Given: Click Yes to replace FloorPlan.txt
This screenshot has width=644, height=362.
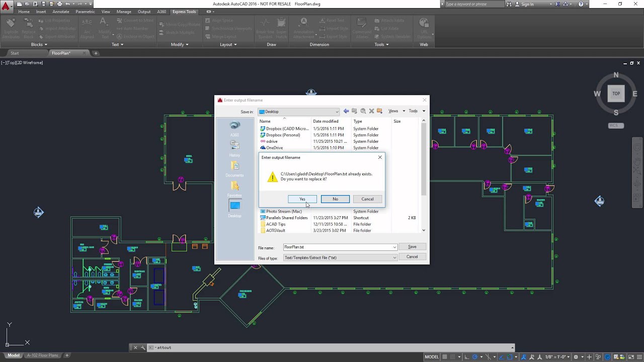Looking at the screenshot, I should (x=302, y=199).
